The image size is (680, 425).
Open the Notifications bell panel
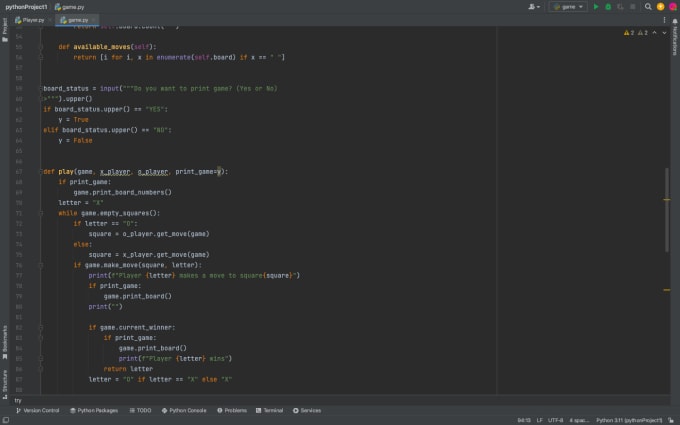(675, 21)
